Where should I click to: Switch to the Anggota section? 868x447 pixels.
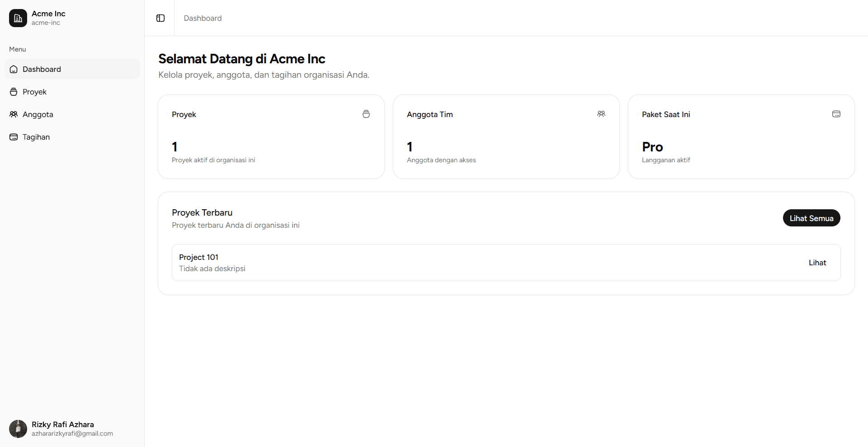coord(38,114)
